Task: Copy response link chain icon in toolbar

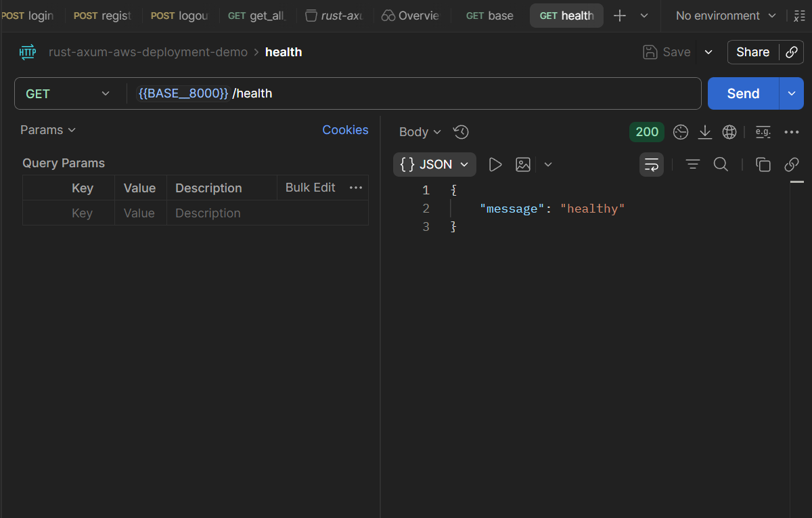Action: (792, 165)
